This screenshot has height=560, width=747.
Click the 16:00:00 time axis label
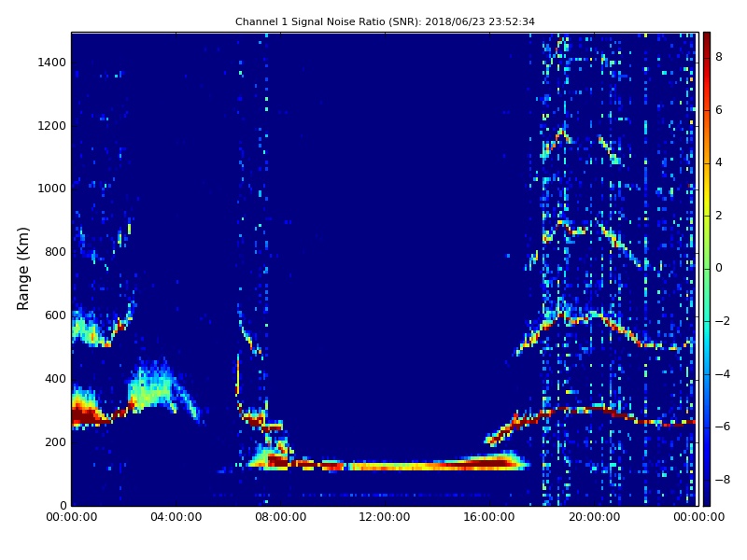[489, 517]
